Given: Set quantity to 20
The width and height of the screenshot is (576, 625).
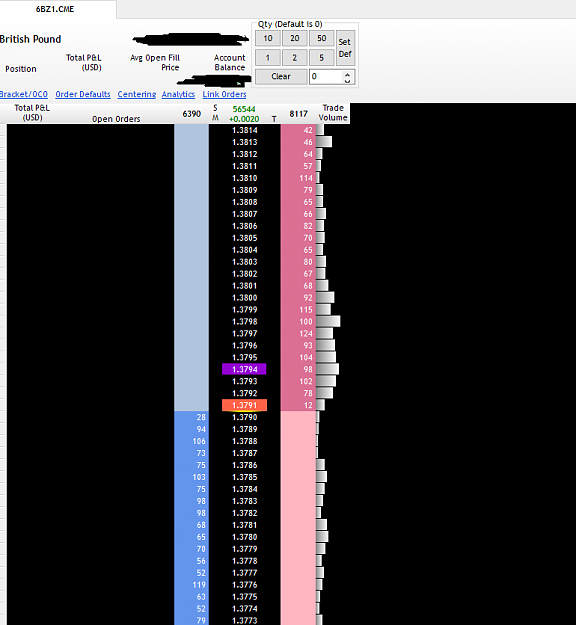Looking at the screenshot, I should point(295,38).
